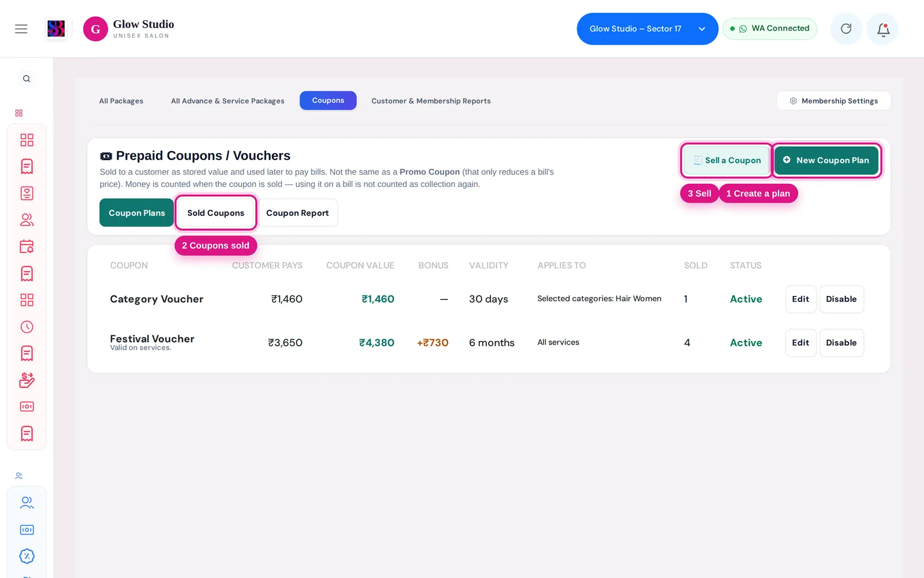Click the Active status of Festival Voucher
This screenshot has height=578, width=924.
pos(746,343)
